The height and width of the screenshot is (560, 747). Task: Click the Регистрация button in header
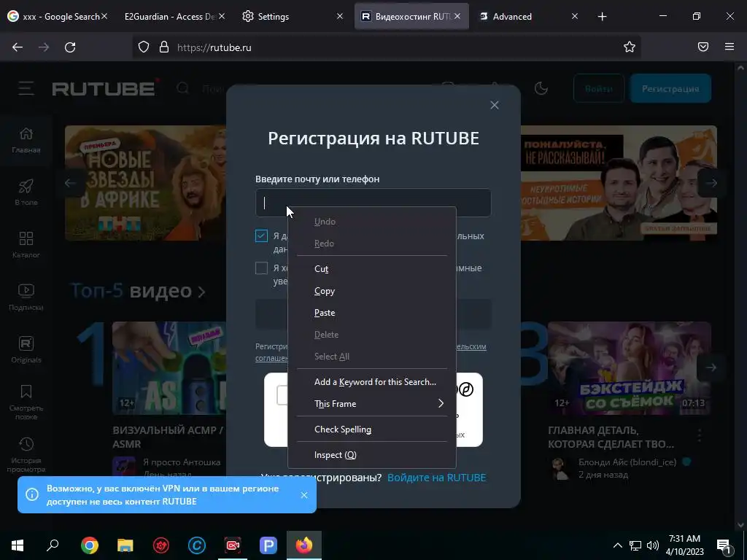670,88
